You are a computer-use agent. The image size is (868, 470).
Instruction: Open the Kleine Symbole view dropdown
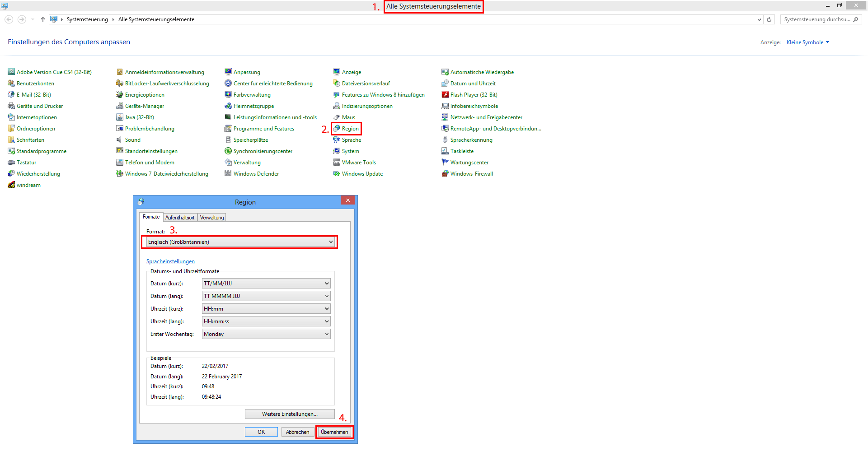coord(807,42)
